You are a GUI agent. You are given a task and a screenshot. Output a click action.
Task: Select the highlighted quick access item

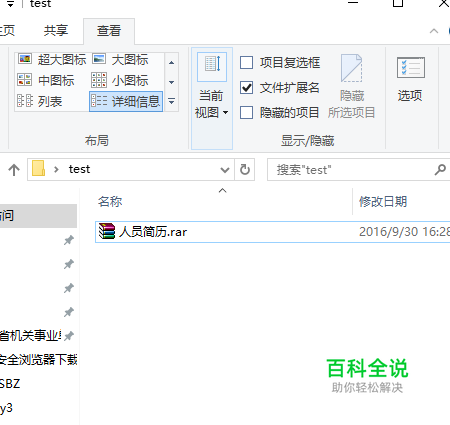click(38, 216)
